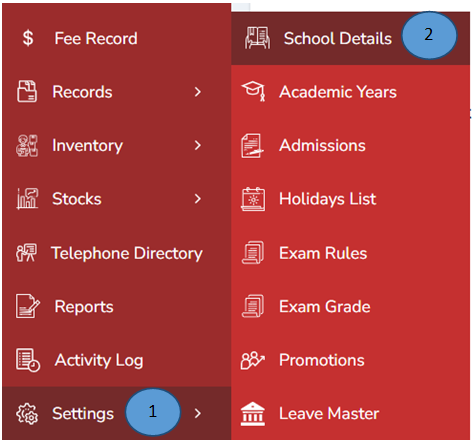The image size is (473, 443).
Task: Select Leave Master
Action: (x=350, y=413)
